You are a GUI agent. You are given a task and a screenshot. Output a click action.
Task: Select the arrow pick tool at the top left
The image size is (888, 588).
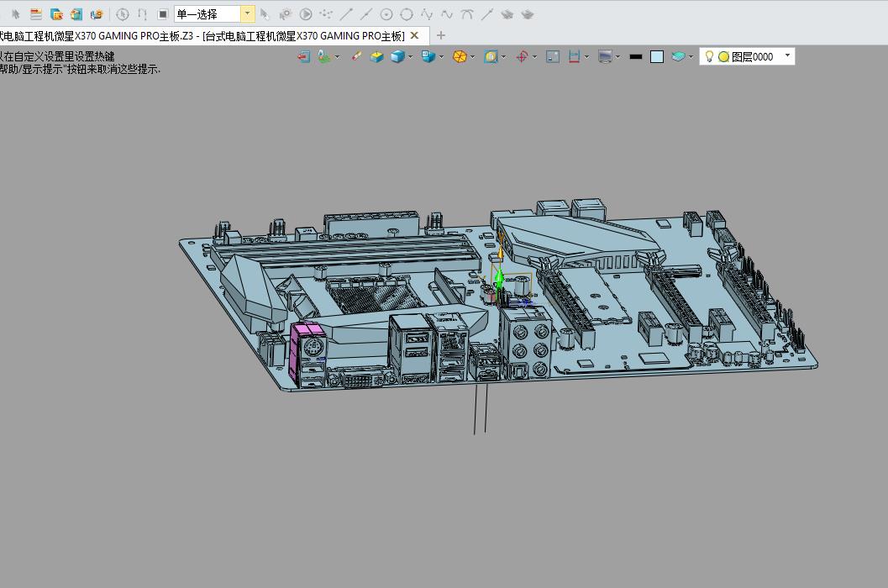15,14
